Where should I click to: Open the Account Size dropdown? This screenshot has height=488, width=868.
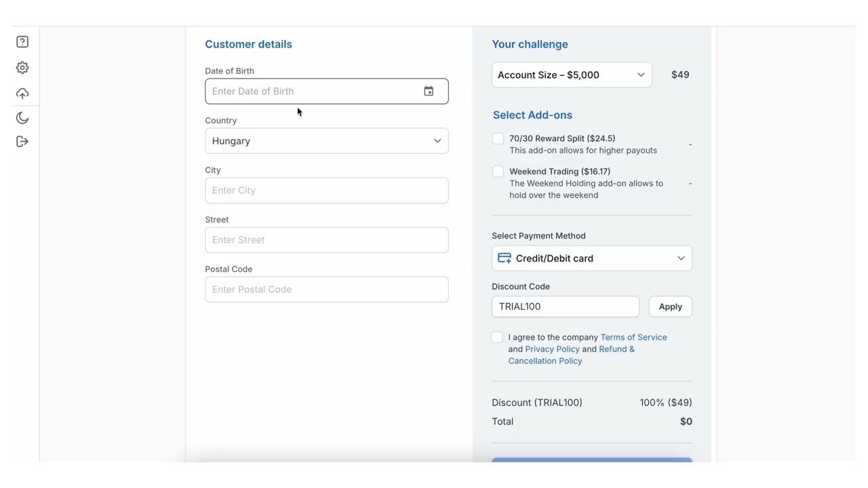point(572,75)
